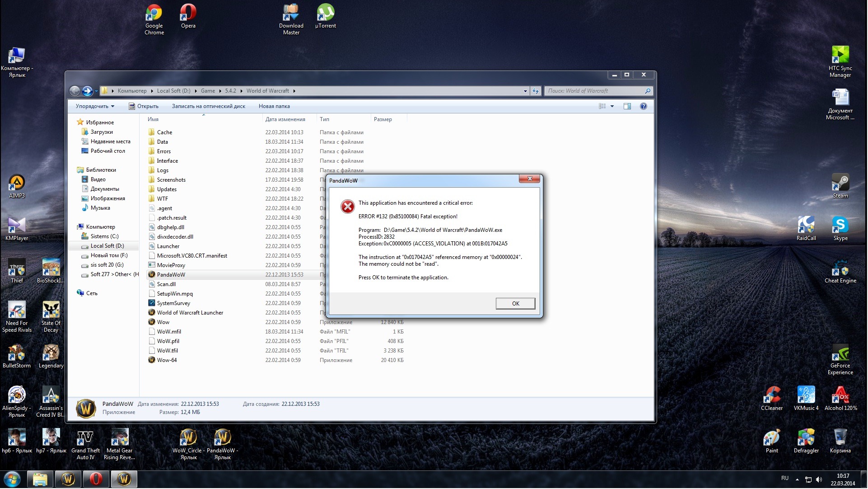The image size is (868, 489).
Task: Sort files by Имя column header
Action: pyautogui.click(x=153, y=119)
